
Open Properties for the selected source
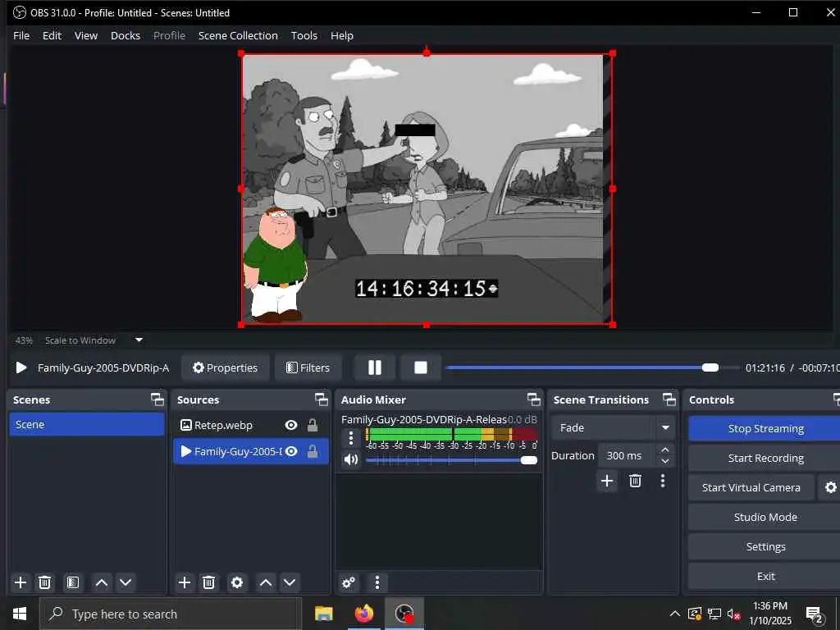coord(225,367)
